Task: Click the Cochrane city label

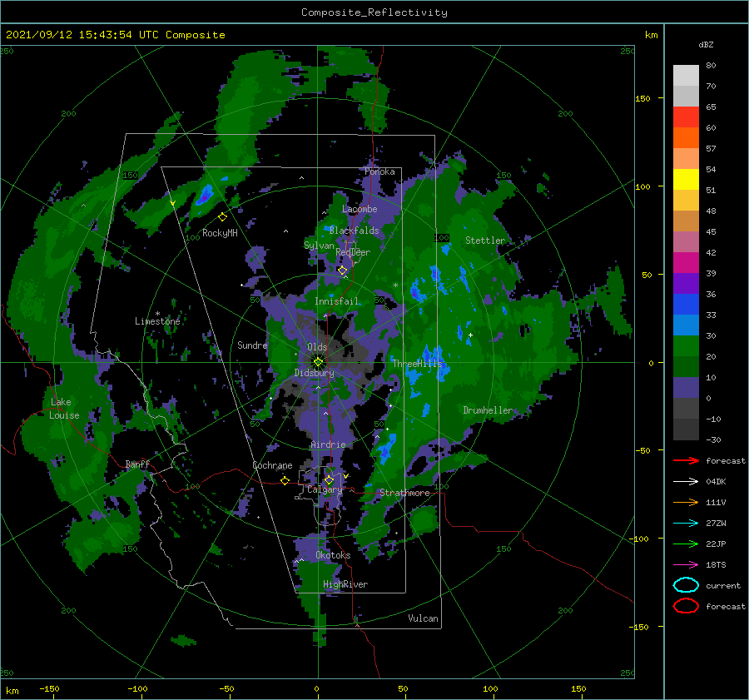Action: 272,465
